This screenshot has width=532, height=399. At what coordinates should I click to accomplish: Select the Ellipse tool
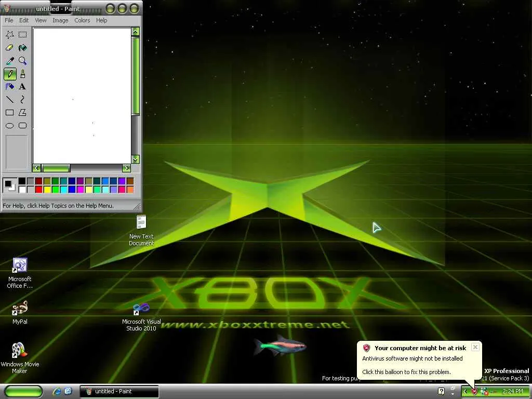(9, 126)
